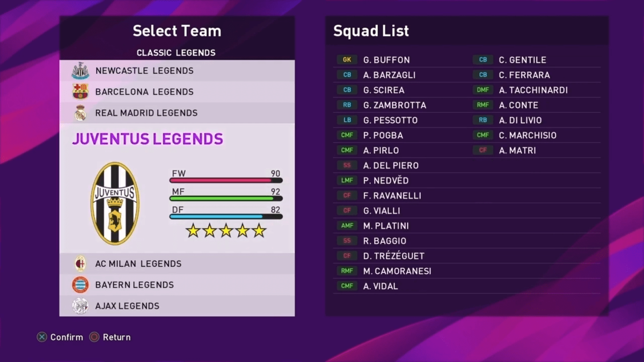Click the Newcastle Legends club crest
Viewport: 644px width, 362px height.
(x=80, y=71)
